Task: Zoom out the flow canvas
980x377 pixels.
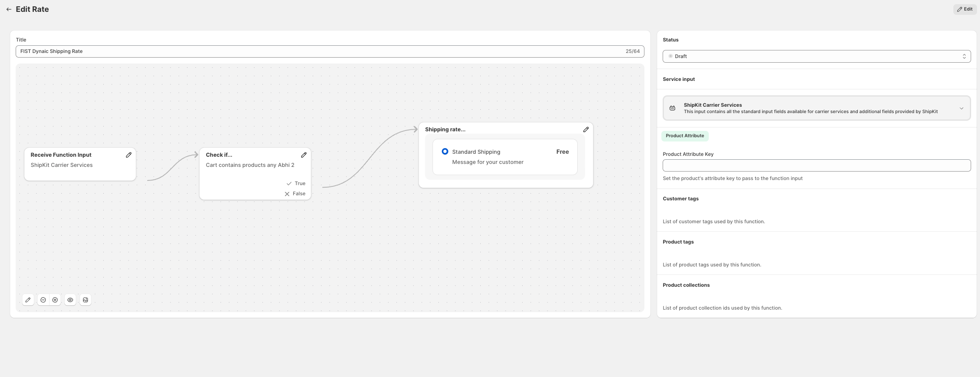Action: coord(43,300)
